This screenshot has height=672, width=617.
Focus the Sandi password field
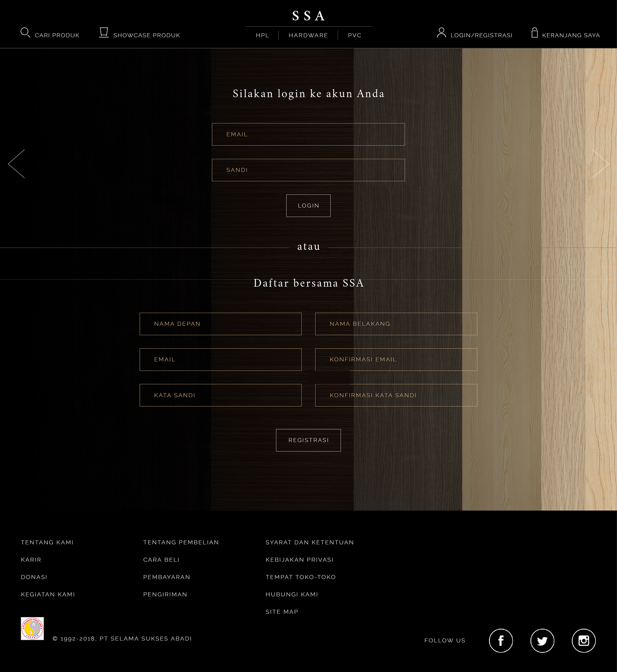308,170
